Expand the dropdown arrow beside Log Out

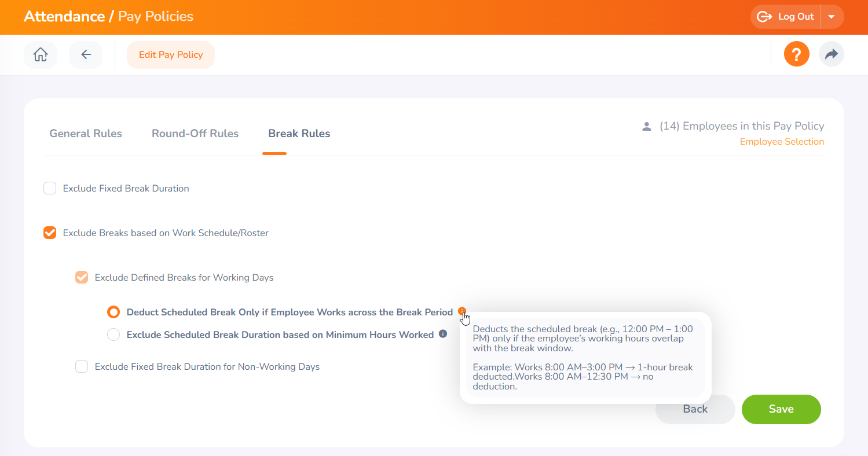(x=832, y=17)
